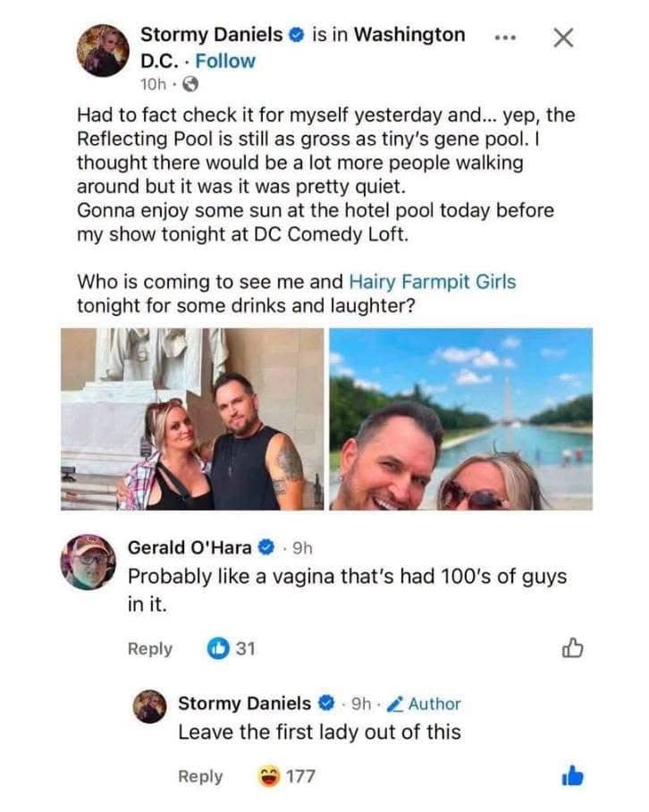
Task: Reply to the author's comment
Action: pos(200,776)
